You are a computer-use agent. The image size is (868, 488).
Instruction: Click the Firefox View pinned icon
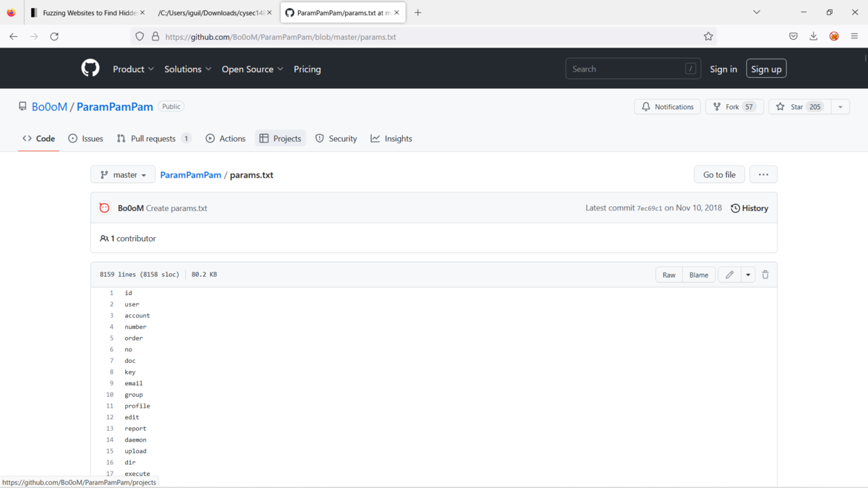(11, 12)
